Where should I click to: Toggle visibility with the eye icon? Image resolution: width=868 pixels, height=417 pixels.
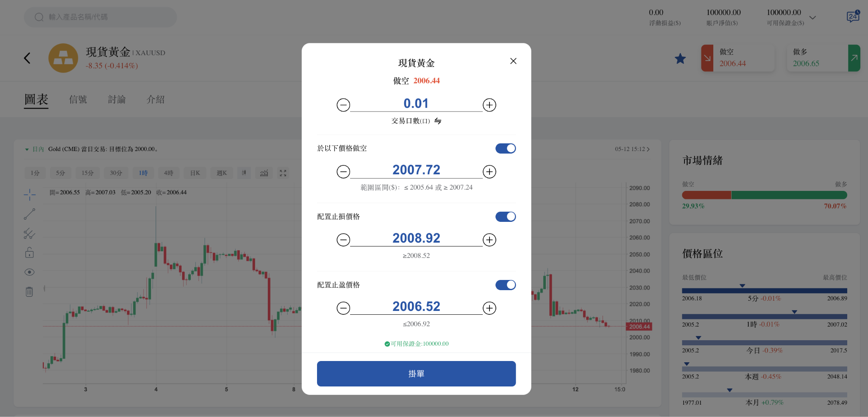click(29, 272)
